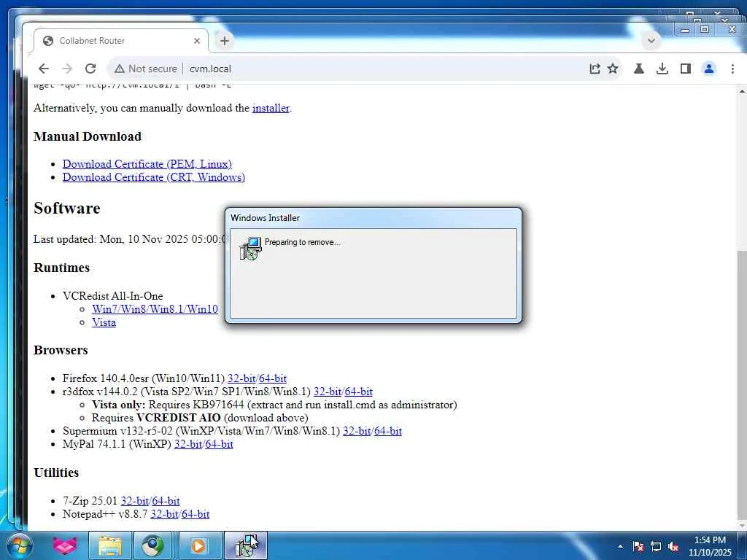Download MyPal 74.1.1 64-bit

219,444
